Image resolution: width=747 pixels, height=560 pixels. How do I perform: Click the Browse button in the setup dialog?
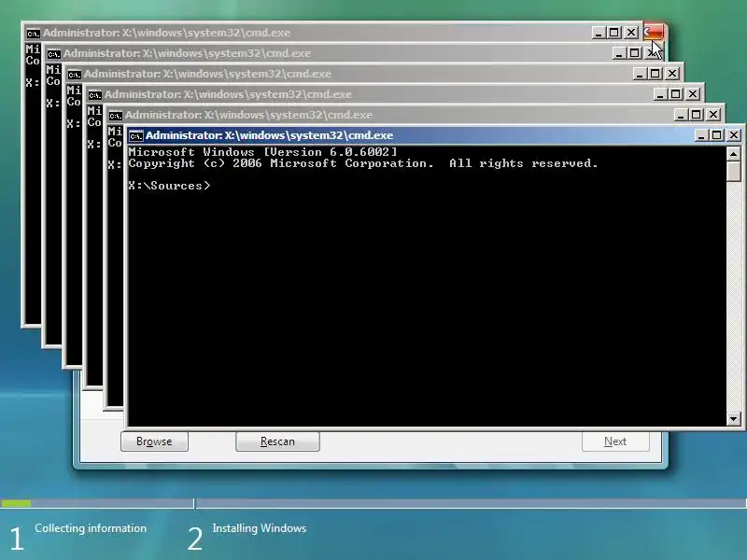coord(154,441)
